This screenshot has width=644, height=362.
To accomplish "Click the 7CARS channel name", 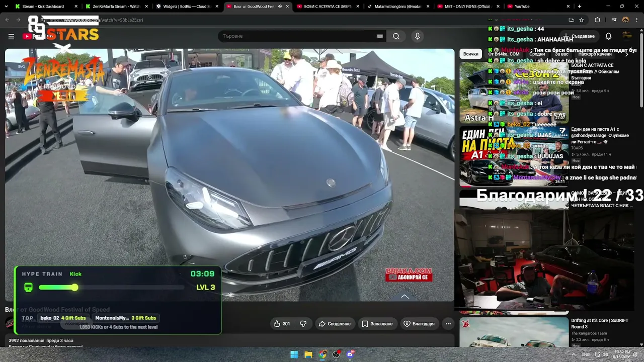I will coord(577,148).
